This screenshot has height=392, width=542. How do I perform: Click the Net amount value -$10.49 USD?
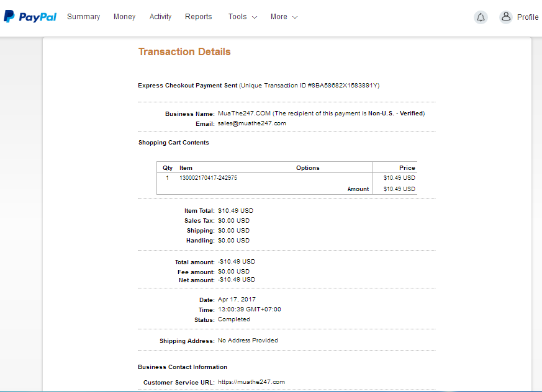click(237, 280)
